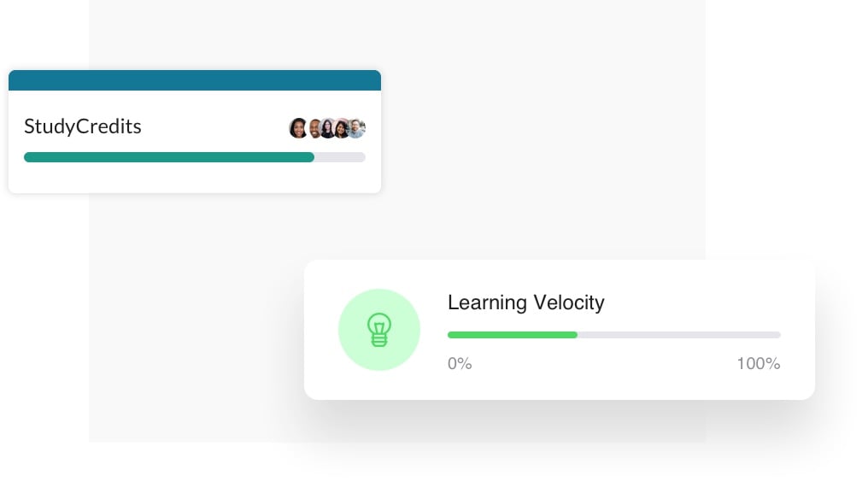Image resolution: width=868 pixels, height=487 pixels.
Task: Click the second avatar in StudyCredits row
Action: (x=314, y=128)
